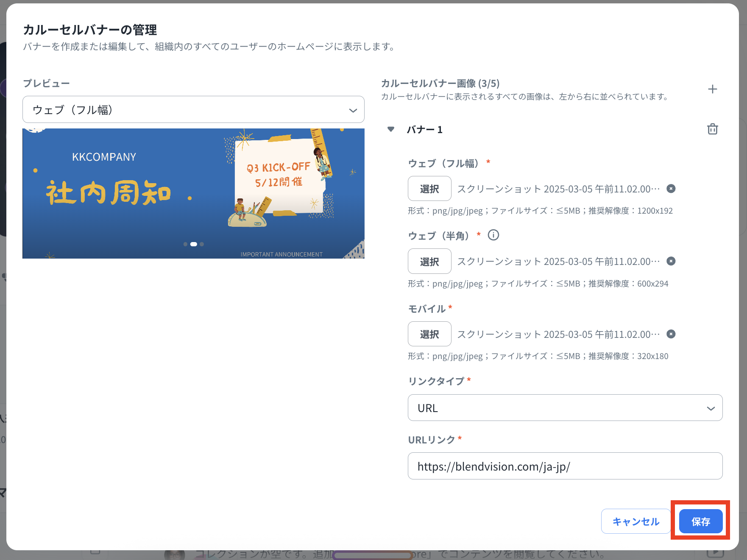Click 選択 for Web half-width image
The height and width of the screenshot is (560, 747).
pyautogui.click(x=429, y=262)
